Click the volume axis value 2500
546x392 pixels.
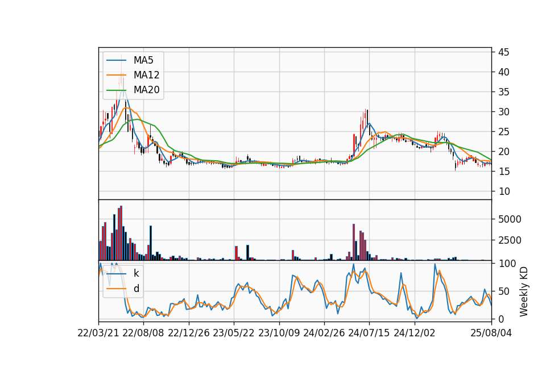pos(510,240)
